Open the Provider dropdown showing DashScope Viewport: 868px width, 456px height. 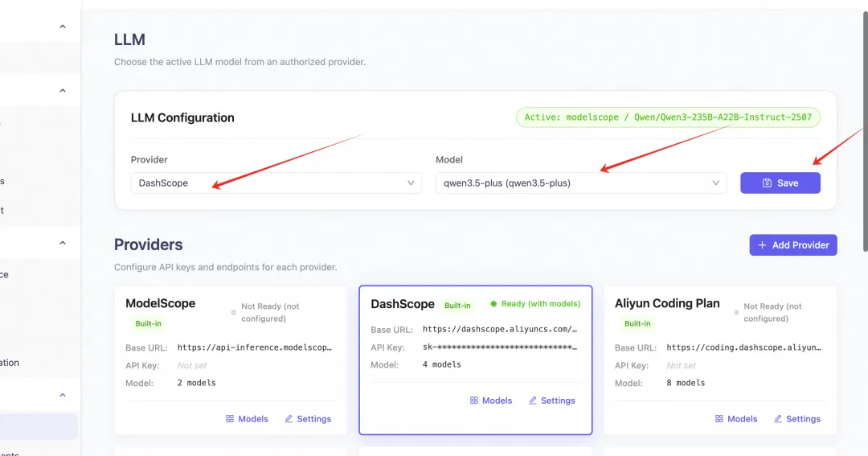[x=276, y=183]
